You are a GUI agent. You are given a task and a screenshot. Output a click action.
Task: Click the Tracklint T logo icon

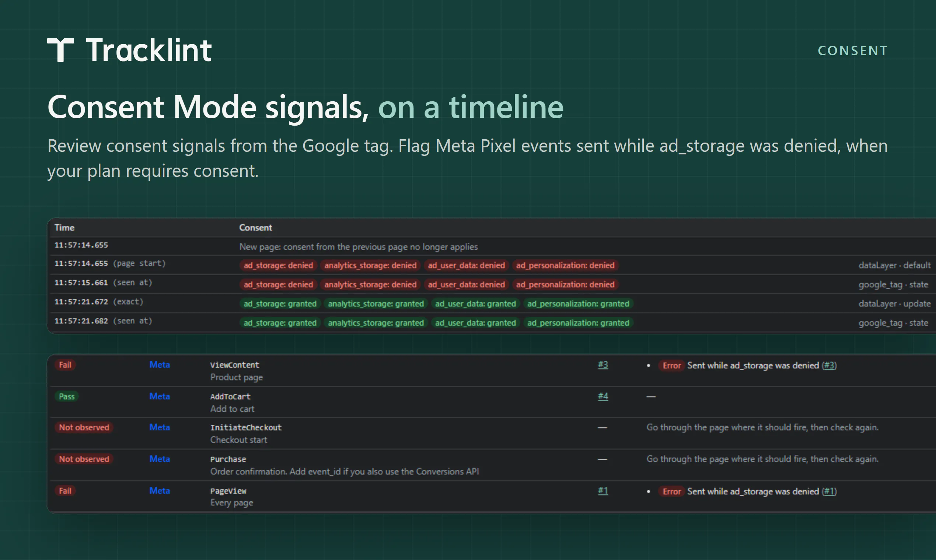pos(60,50)
